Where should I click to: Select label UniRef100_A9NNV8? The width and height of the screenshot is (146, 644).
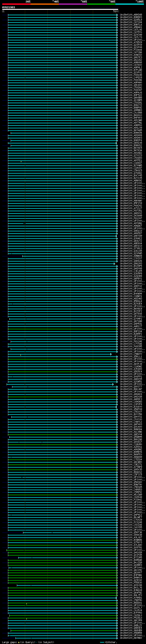pos(131,256)
